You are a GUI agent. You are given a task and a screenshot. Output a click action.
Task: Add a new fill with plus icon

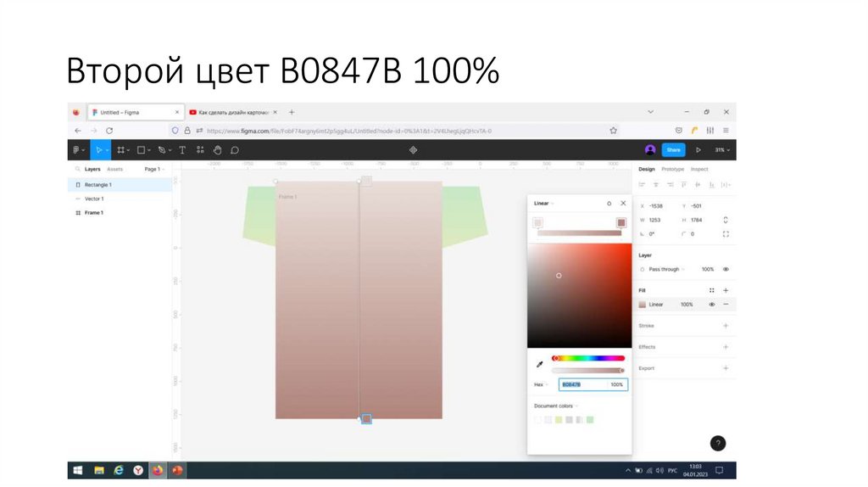pyautogui.click(x=726, y=290)
